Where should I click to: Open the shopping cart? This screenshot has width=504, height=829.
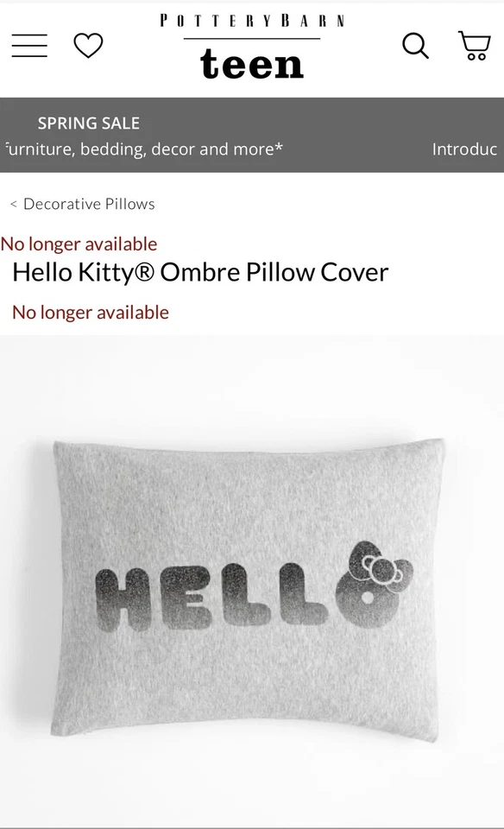click(x=475, y=46)
